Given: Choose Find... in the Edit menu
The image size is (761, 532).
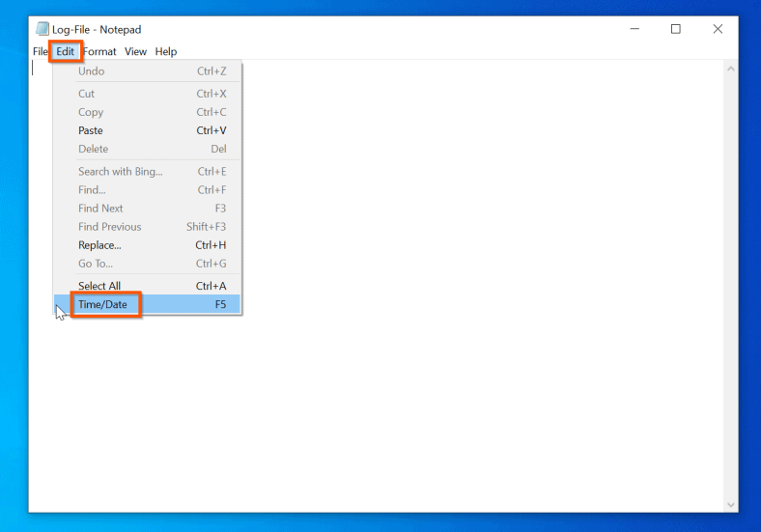Looking at the screenshot, I should (x=147, y=190).
